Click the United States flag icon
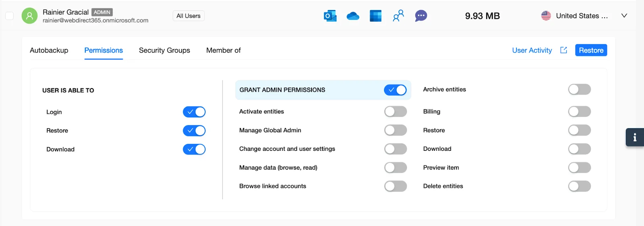The width and height of the screenshot is (644, 226). 546,16
